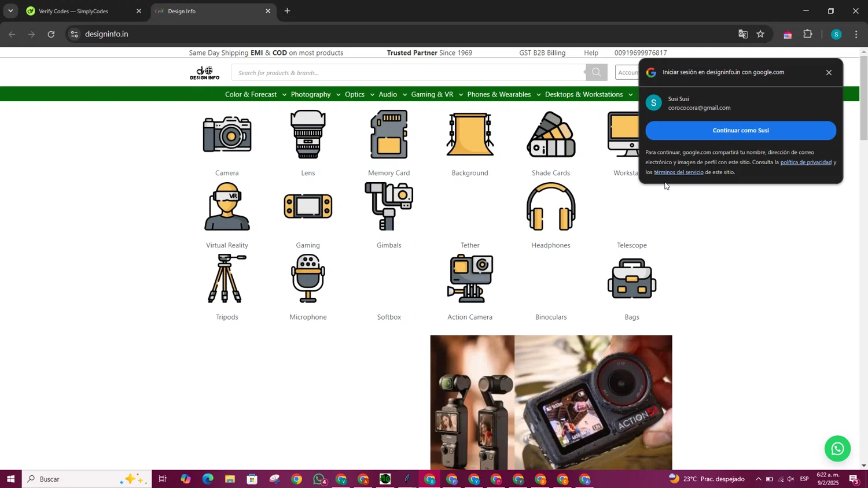Viewport: 868px width, 488px height.
Task: Open the Gimbals category icon
Action: [389, 206]
